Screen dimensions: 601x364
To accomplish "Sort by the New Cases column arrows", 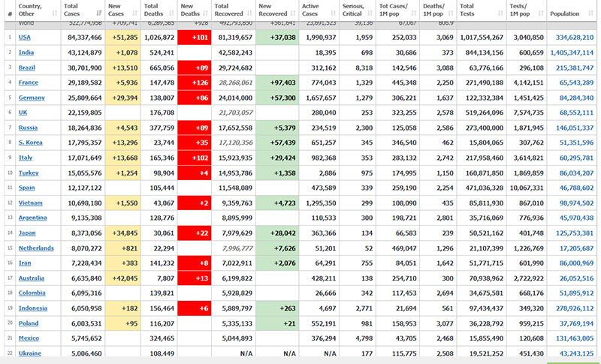I will point(135,14).
